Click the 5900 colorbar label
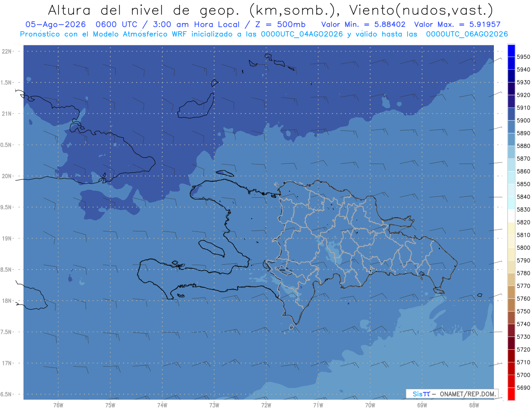Viewport: 532px width, 411px height. coord(524,121)
